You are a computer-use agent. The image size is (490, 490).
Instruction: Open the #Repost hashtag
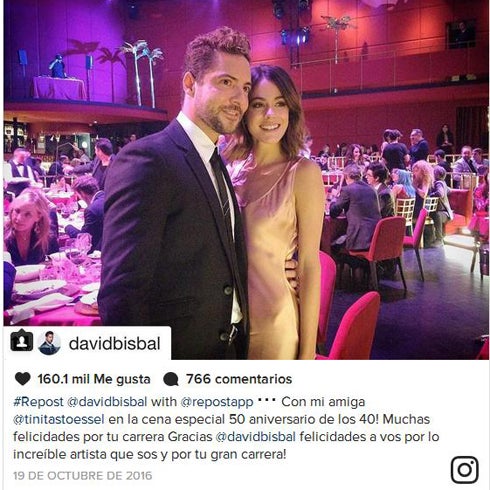[x=38, y=402]
